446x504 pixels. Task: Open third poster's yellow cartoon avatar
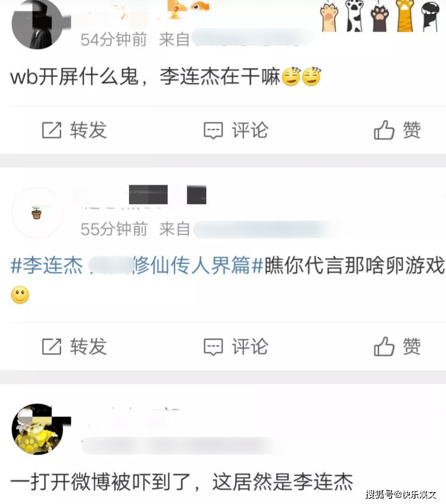37,429
